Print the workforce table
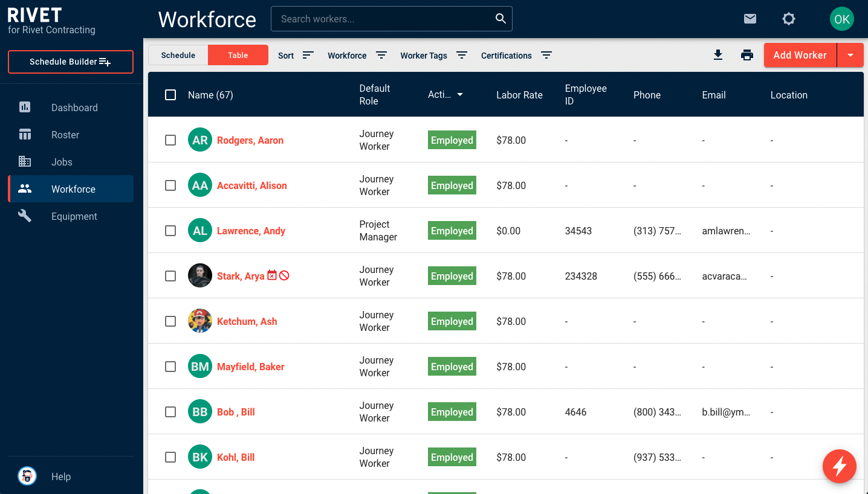 (x=747, y=55)
